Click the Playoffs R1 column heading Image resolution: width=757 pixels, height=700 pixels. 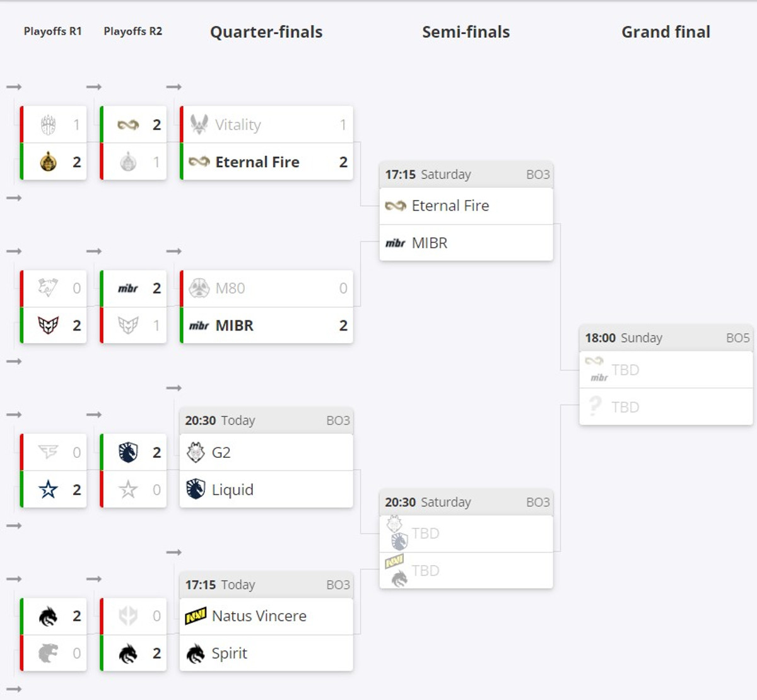53,32
